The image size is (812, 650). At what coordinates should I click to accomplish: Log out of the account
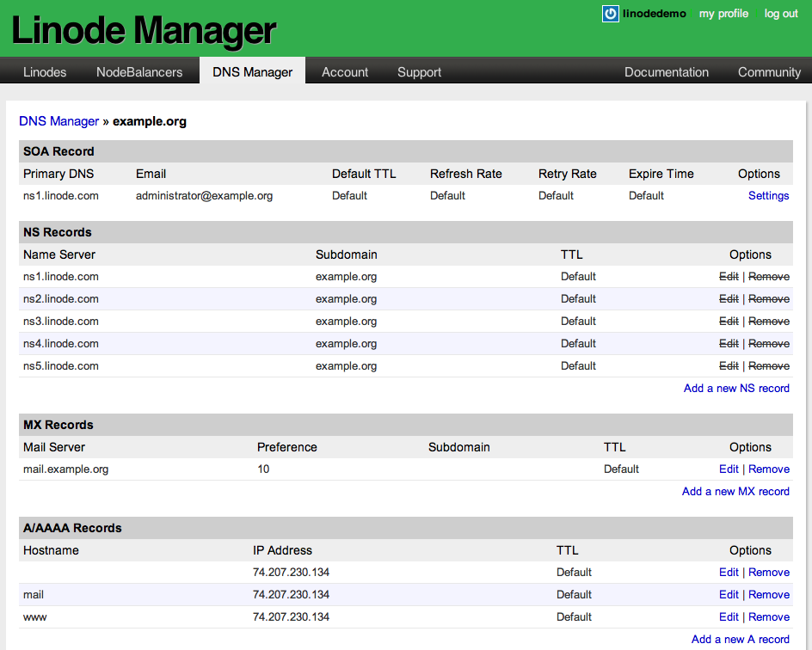pos(781,14)
